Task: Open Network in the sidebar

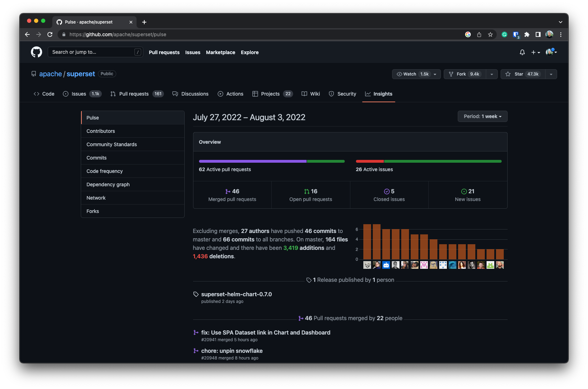Action: coord(133,198)
